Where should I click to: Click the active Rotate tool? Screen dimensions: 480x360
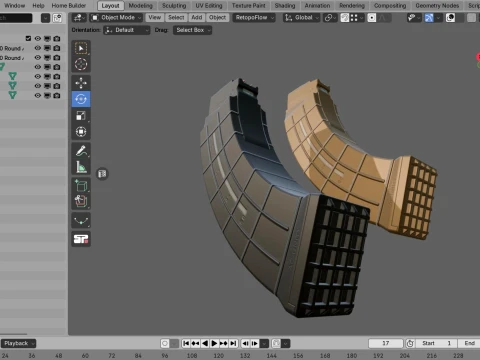pos(81,99)
